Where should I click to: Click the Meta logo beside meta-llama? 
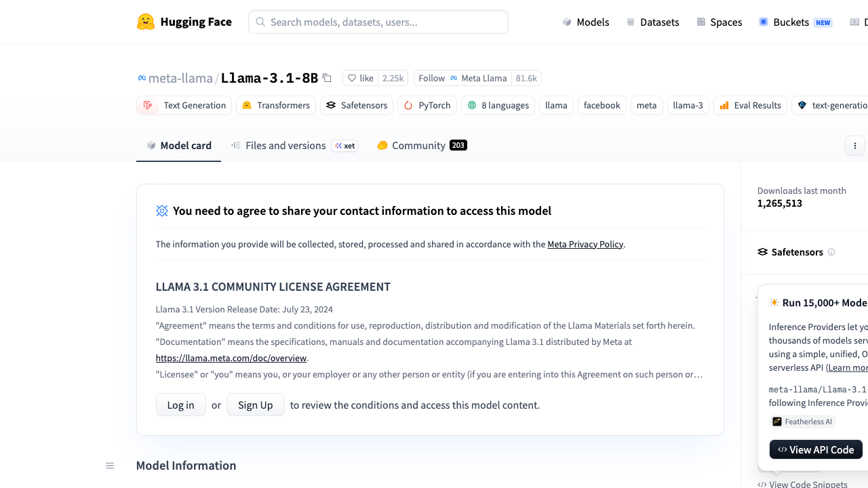coord(142,78)
